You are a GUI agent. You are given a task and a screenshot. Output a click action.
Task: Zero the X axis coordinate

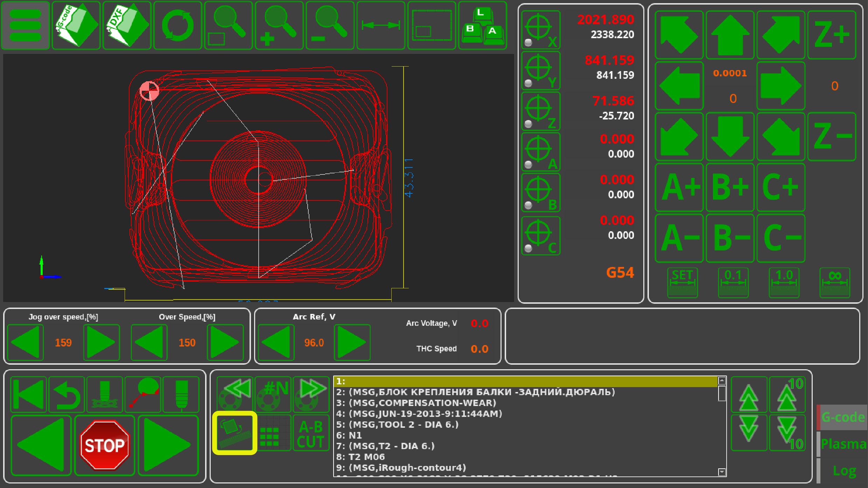[x=540, y=30]
